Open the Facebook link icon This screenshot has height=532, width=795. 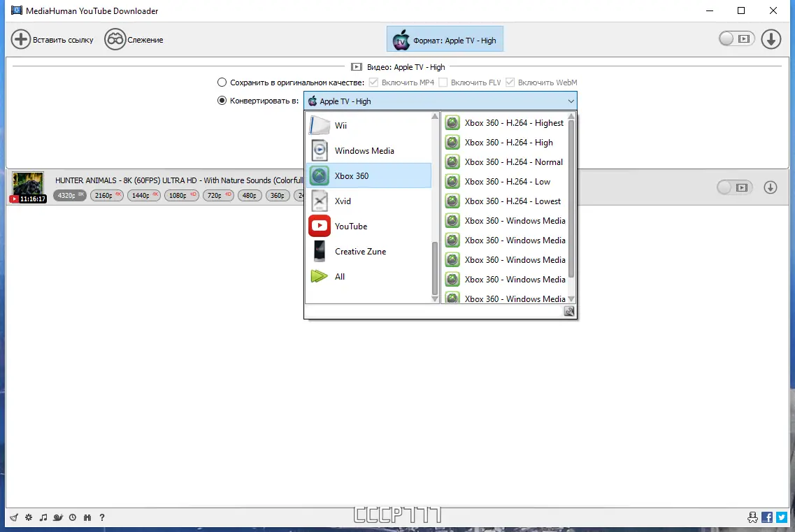click(767, 517)
